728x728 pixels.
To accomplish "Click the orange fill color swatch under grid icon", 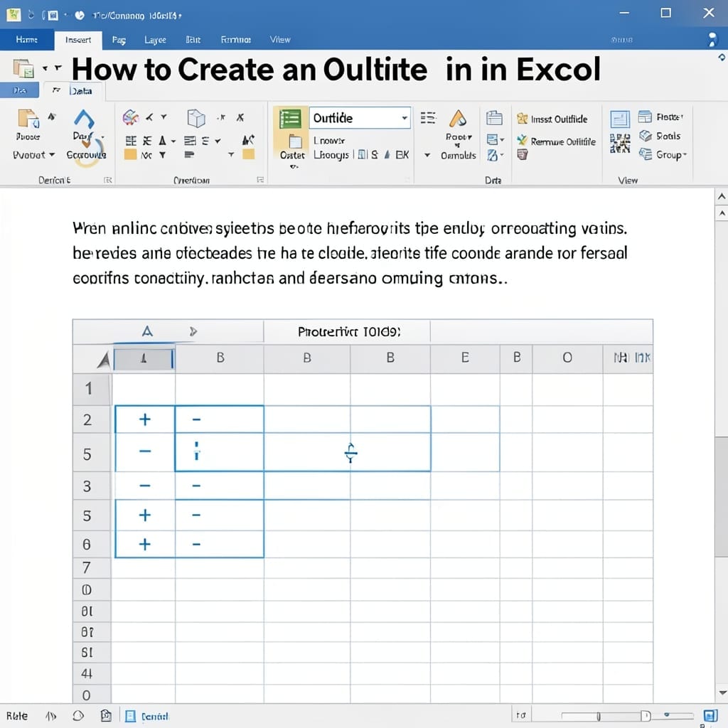I will click(x=131, y=154).
